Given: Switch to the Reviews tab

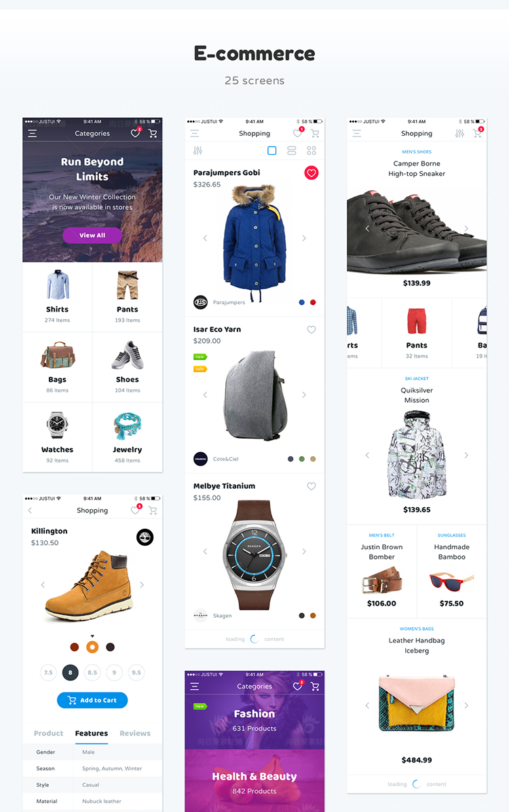Looking at the screenshot, I should [135, 733].
